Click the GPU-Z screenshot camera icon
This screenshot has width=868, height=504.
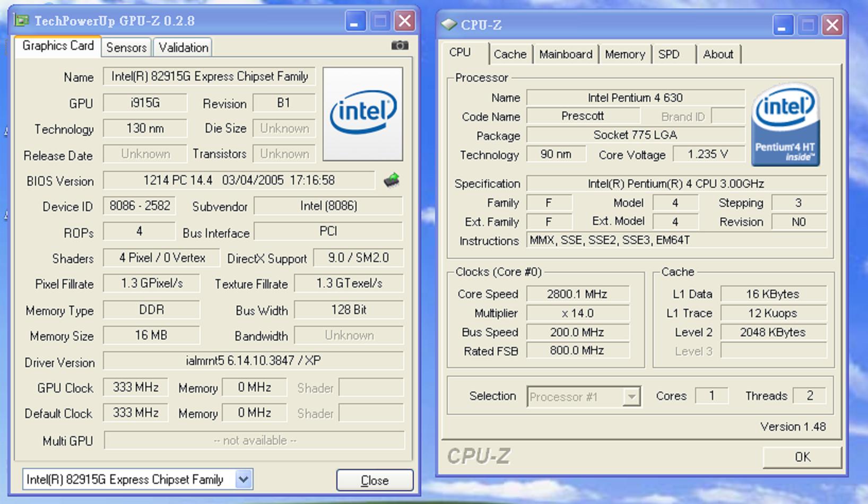(x=400, y=46)
